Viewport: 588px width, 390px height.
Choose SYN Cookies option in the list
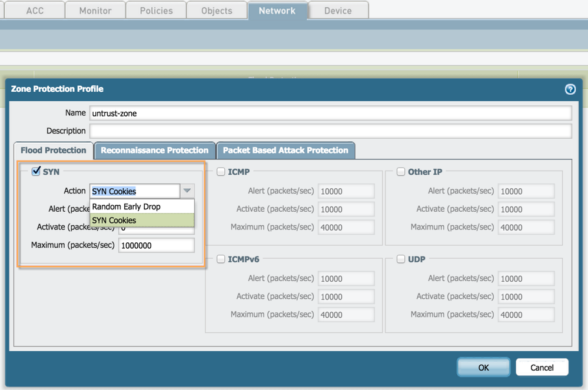click(x=142, y=220)
